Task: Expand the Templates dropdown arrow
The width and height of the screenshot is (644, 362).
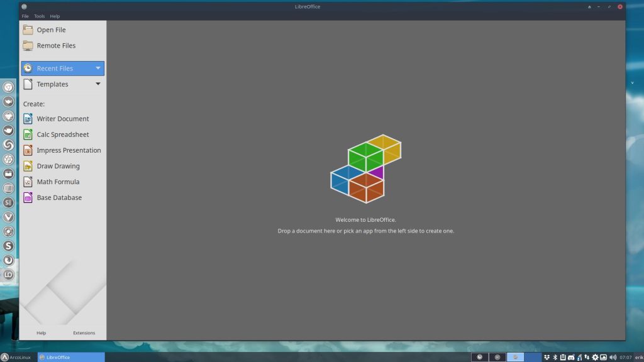Action: click(98, 84)
